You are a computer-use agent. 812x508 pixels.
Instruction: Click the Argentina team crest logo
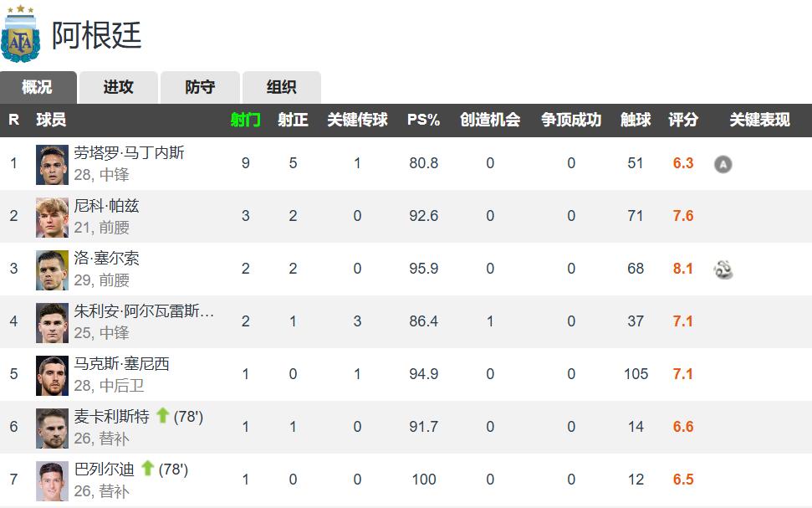coord(20,33)
